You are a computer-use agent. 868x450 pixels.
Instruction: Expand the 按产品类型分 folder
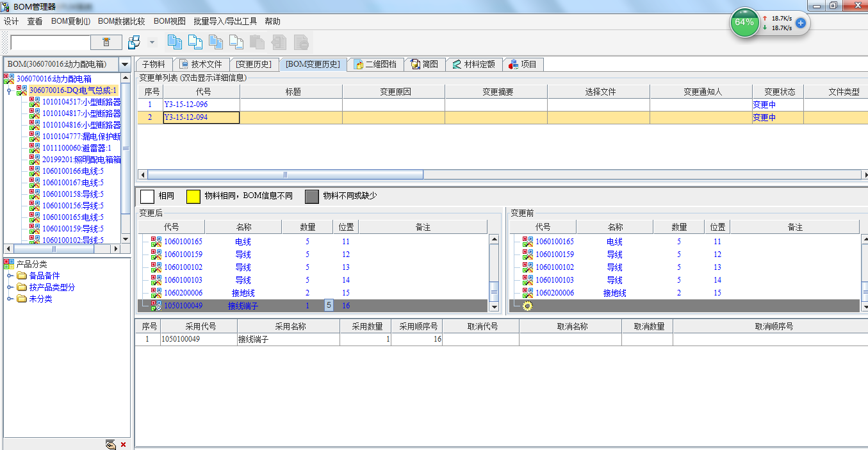click(10, 287)
